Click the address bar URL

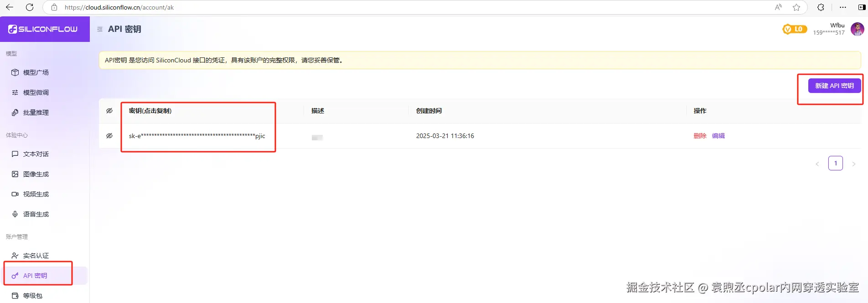click(119, 7)
